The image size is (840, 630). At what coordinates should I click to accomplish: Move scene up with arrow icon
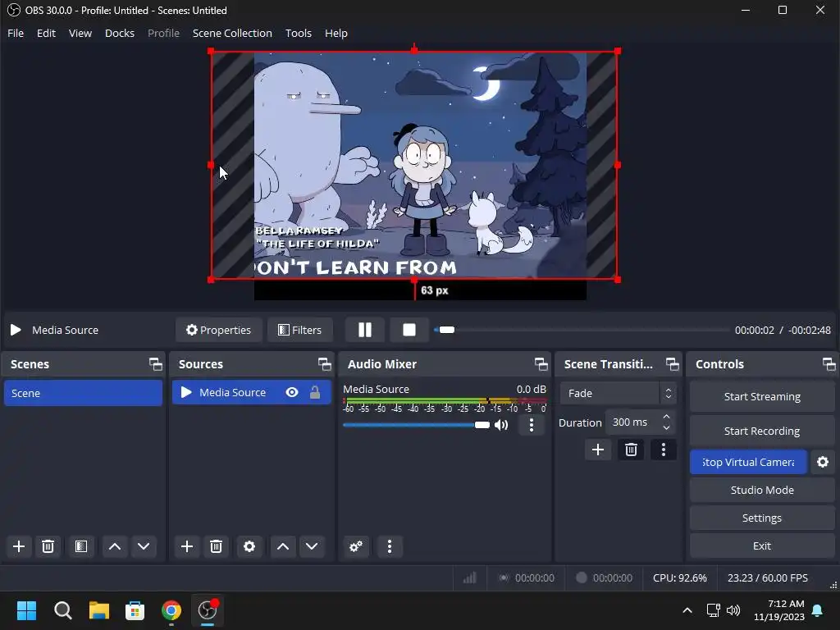tap(115, 546)
